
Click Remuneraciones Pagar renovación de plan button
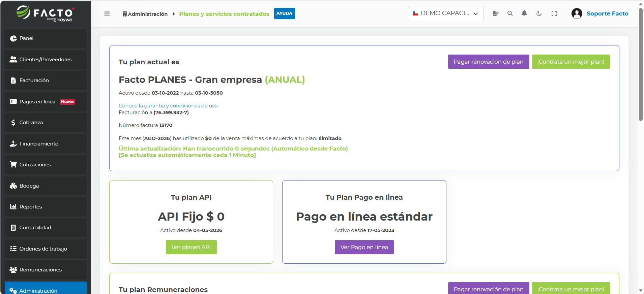(x=488, y=288)
